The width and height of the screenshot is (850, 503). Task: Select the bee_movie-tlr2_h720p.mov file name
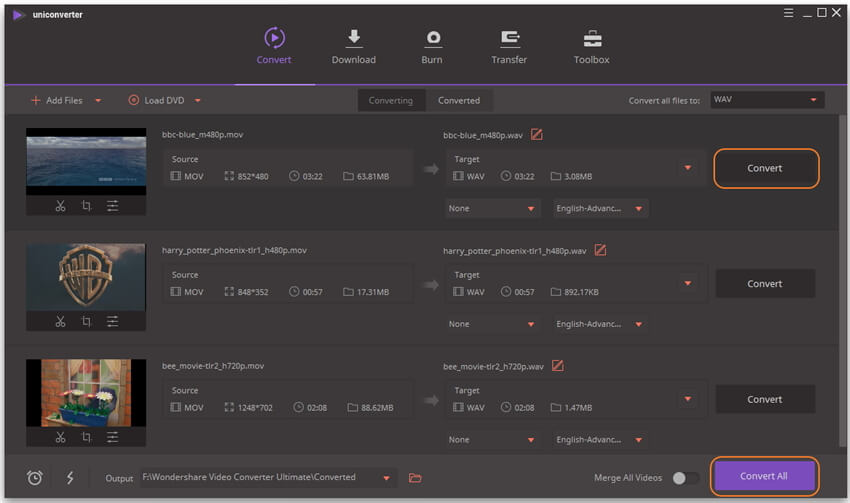pos(212,366)
